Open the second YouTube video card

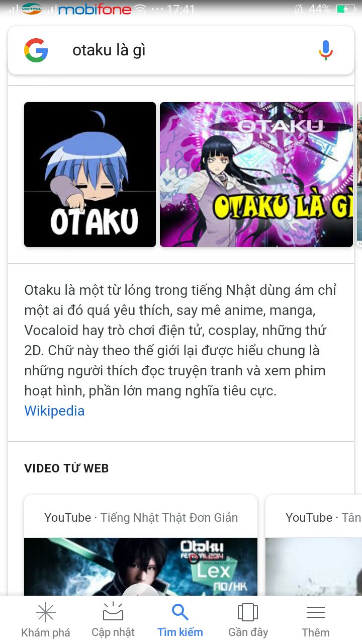(x=314, y=545)
